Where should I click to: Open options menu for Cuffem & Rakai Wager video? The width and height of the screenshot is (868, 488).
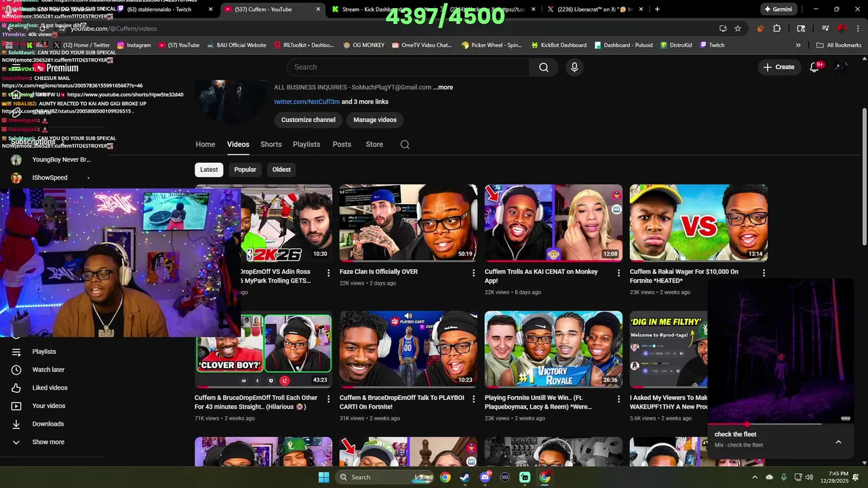[764, 272]
